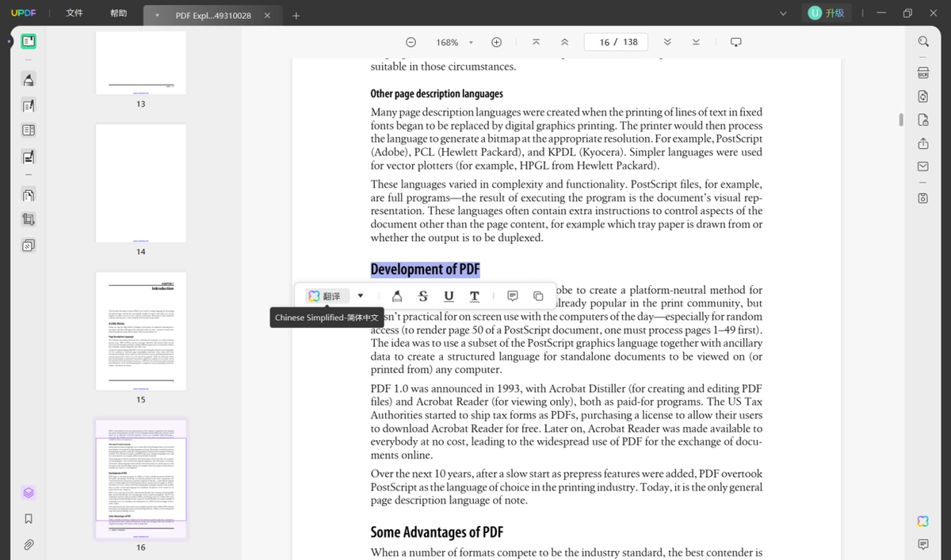Viewport: 951px width, 560px height.
Task: Select page 15 thumbnail
Action: [141, 331]
